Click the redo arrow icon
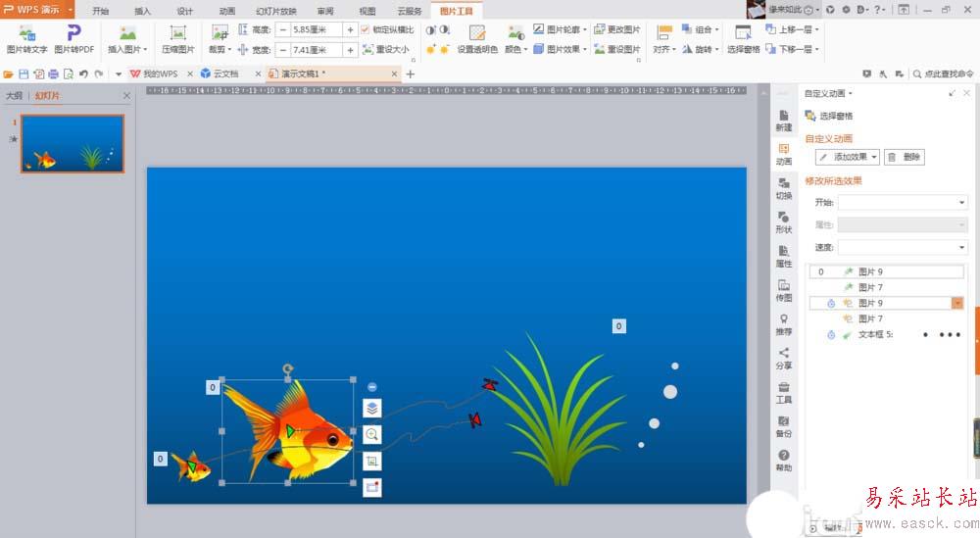The width and height of the screenshot is (980, 538). 99,73
